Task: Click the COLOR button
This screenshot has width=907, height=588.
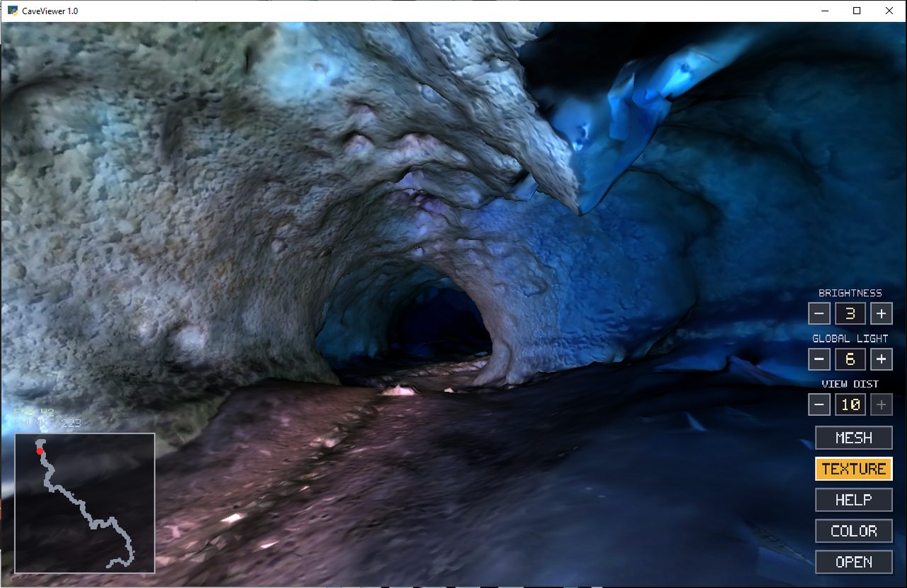Action: coord(854,531)
